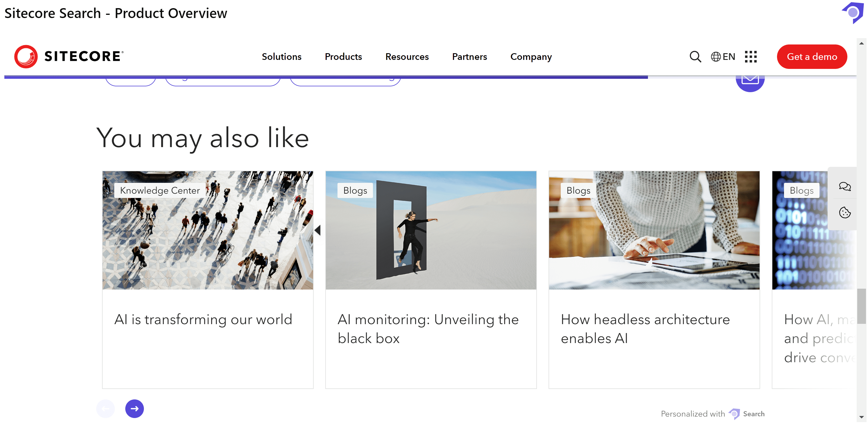
Task: Click the woman-in-doorway blog thumbnail
Action: 431,230
